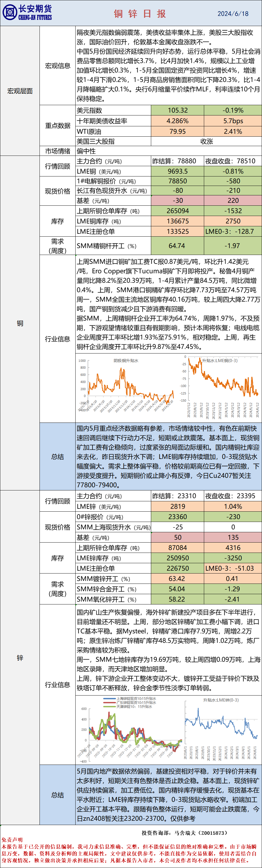Click the LME0-3：-51.03 cell
Viewport: 262px width, 868px height.
pyautogui.click(x=233, y=568)
